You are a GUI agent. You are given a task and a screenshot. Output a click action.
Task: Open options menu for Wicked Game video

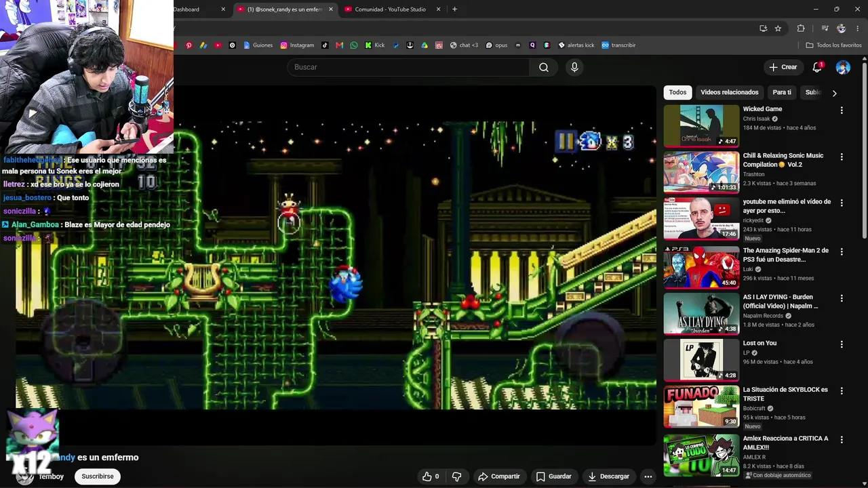pos(842,110)
